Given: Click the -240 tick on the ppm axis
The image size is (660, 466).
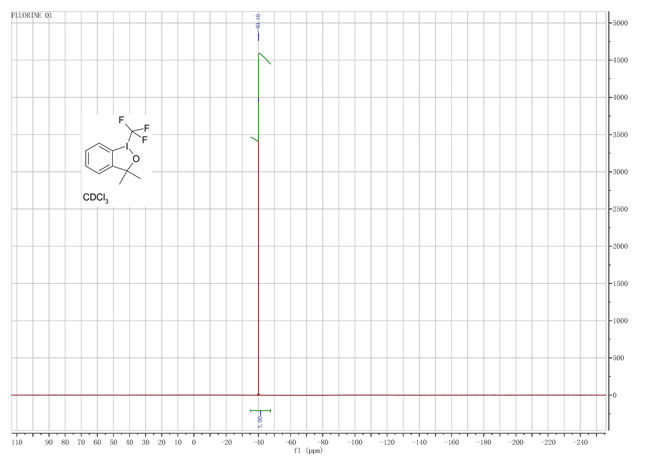Looking at the screenshot, I should click(x=581, y=441).
